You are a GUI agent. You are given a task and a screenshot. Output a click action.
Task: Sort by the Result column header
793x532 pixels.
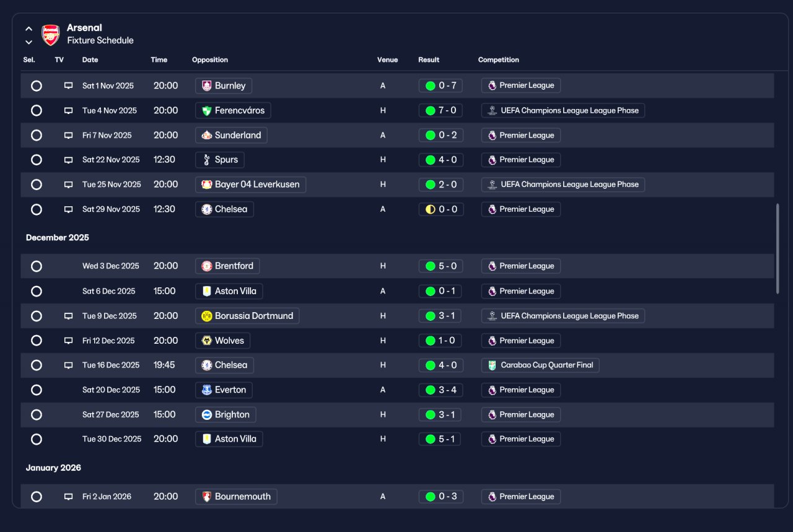[x=429, y=60]
